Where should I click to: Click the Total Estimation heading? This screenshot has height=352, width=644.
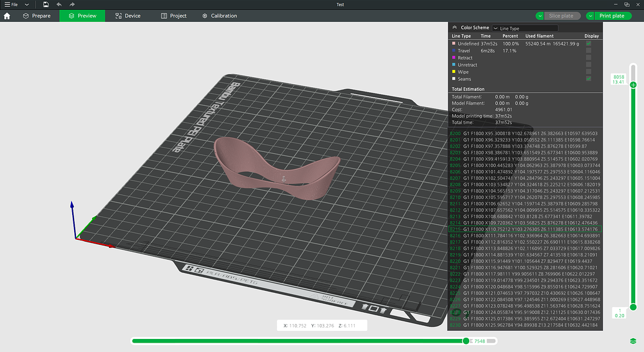click(468, 89)
